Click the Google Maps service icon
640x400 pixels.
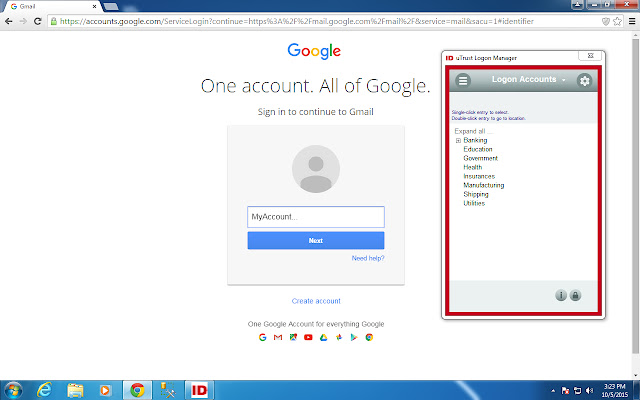tap(293, 337)
